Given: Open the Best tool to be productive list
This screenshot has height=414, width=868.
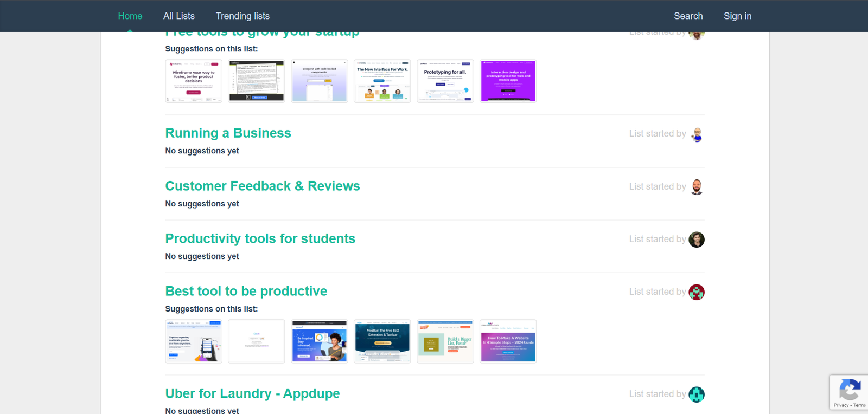Looking at the screenshot, I should click(246, 292).
